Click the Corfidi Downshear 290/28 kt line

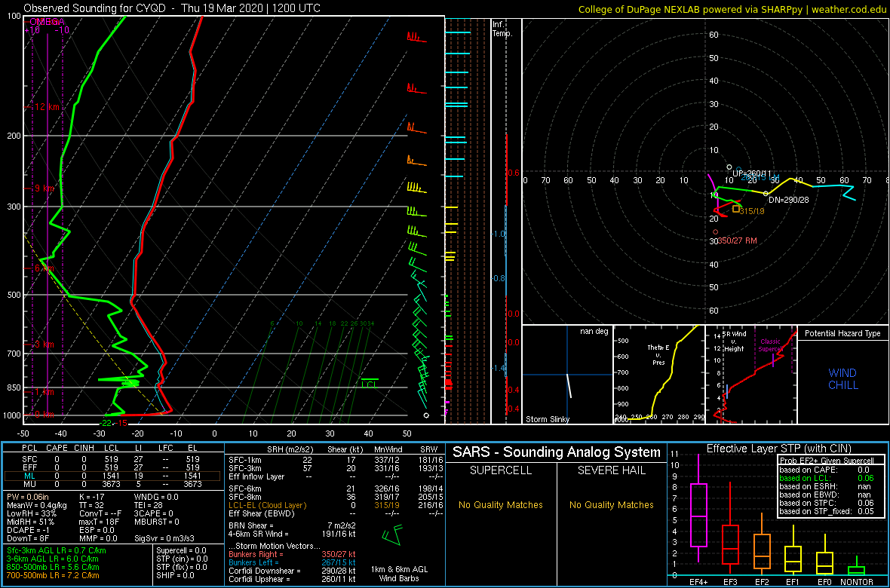292,571
